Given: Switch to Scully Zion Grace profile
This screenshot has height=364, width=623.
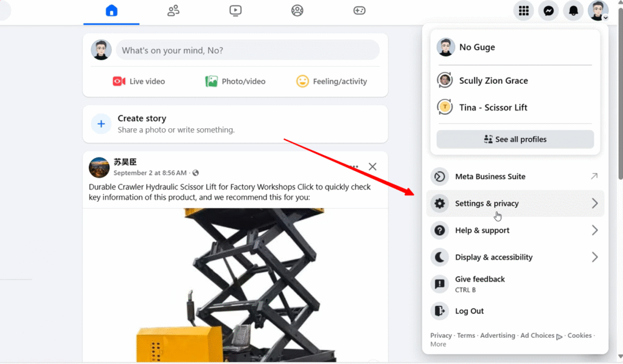Looking at the screenshot, I should tap(493, 80).
